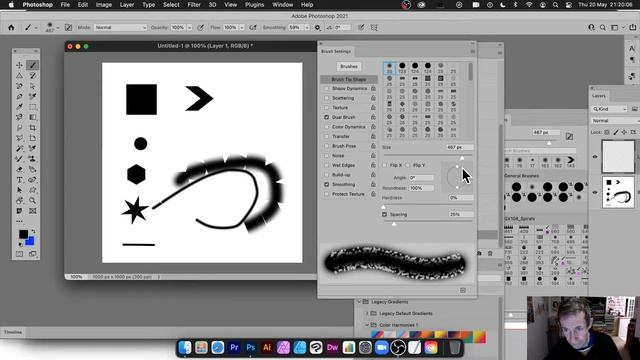Open the Search icon in the options bar

pos(603,27)
